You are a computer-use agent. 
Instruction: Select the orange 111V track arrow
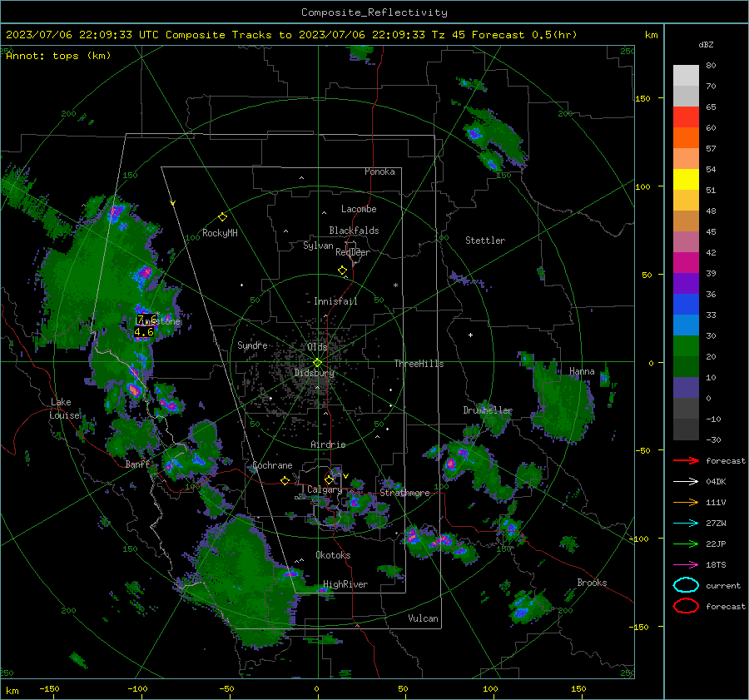[686, 502]
